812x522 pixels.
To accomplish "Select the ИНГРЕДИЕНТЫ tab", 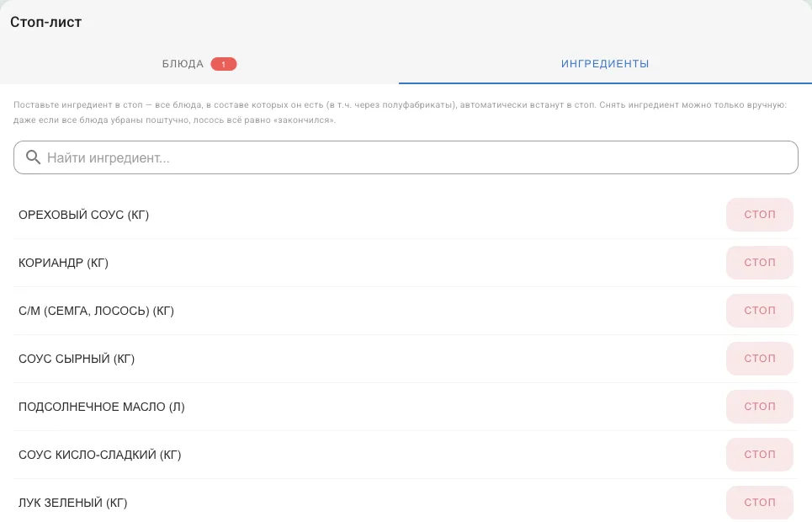I will click(x=605, y=64).
